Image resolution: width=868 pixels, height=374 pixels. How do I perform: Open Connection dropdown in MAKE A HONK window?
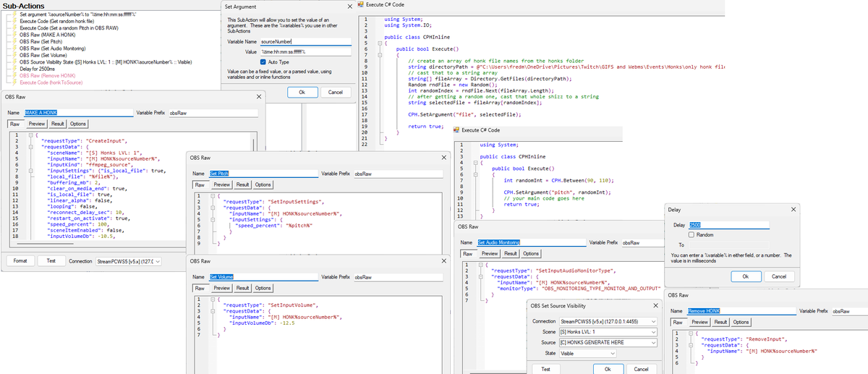(x=129, y=261)
